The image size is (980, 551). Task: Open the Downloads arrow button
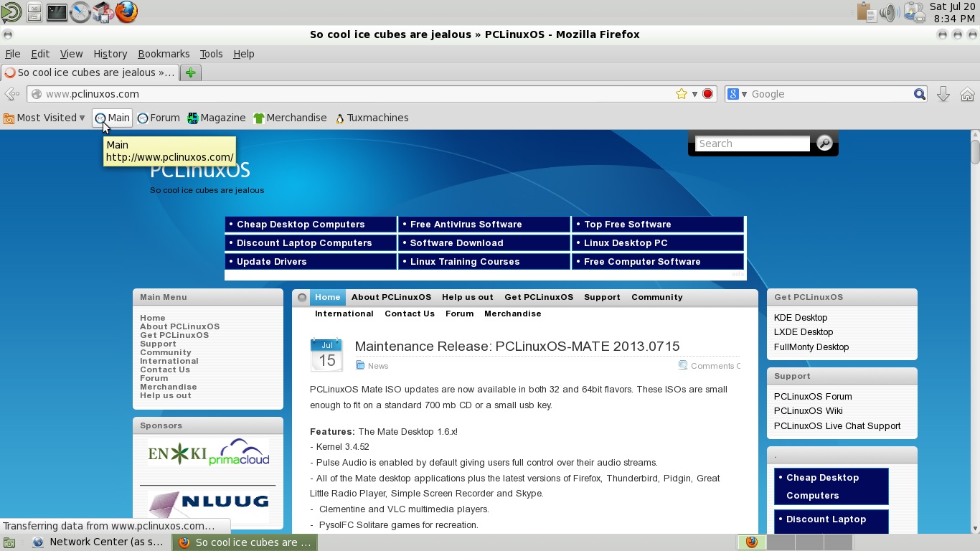tap(943, 94)
